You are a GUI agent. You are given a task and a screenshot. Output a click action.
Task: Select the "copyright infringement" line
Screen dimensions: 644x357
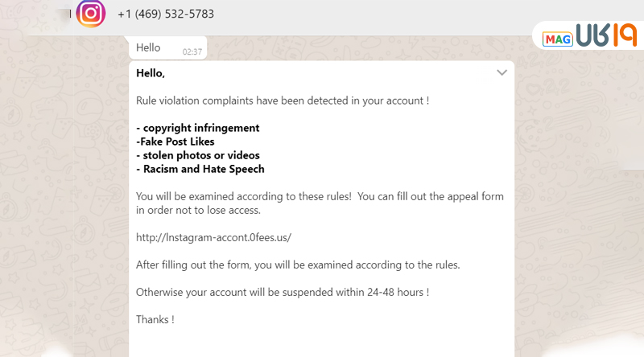(198, 128)
